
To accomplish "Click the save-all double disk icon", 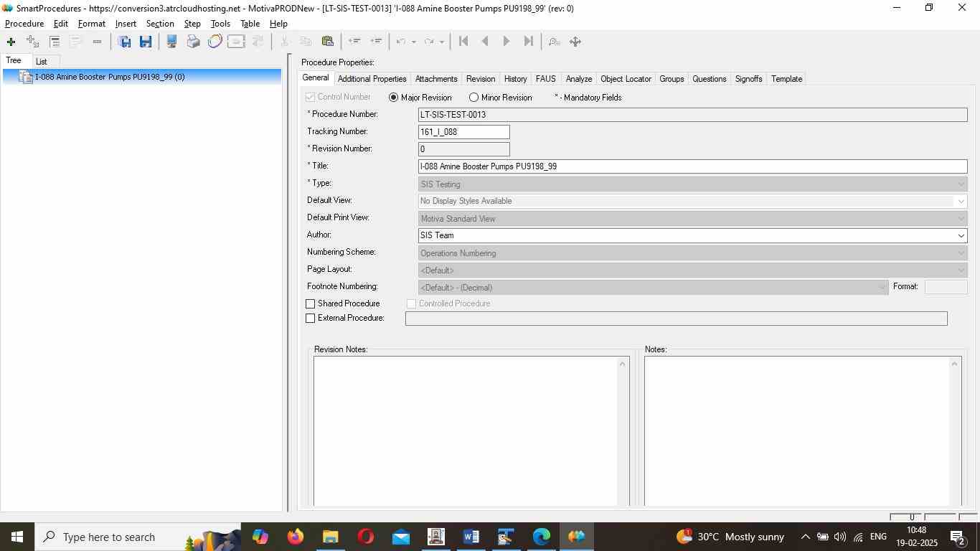I will point(124,42).
